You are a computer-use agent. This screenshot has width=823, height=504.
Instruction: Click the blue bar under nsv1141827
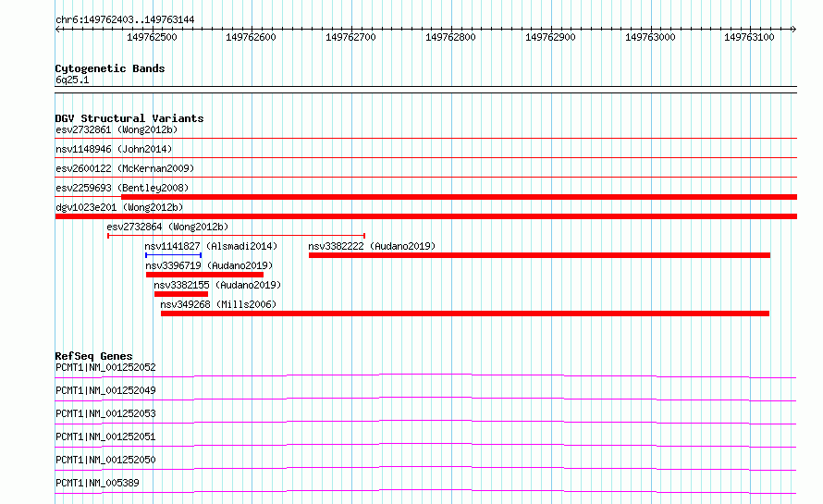click(174, 255)
